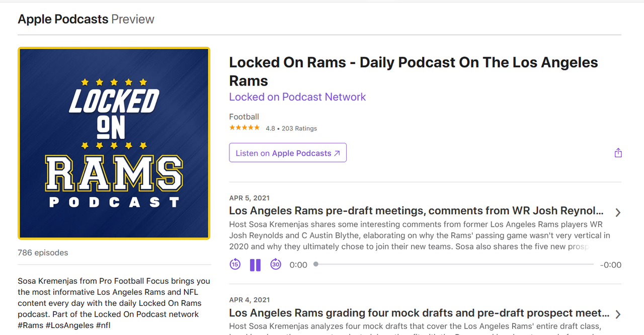Open Listen on Apple Podcasts button
This screenshot has height=335, width=644.
(288, 153)
